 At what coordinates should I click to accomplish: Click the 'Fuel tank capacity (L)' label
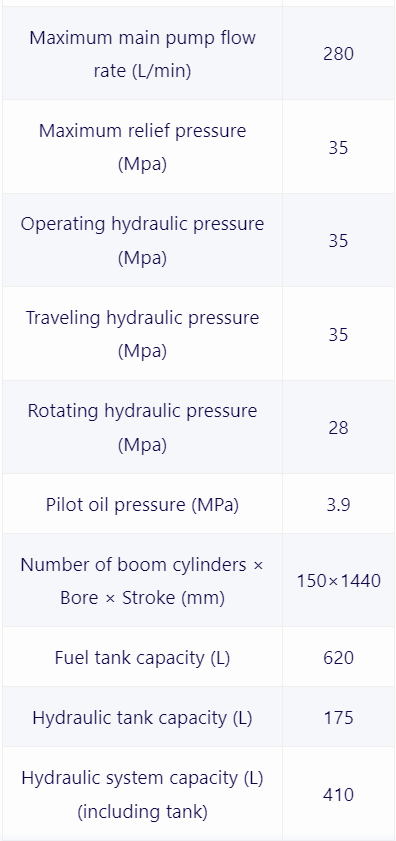(x=142, y=658)
